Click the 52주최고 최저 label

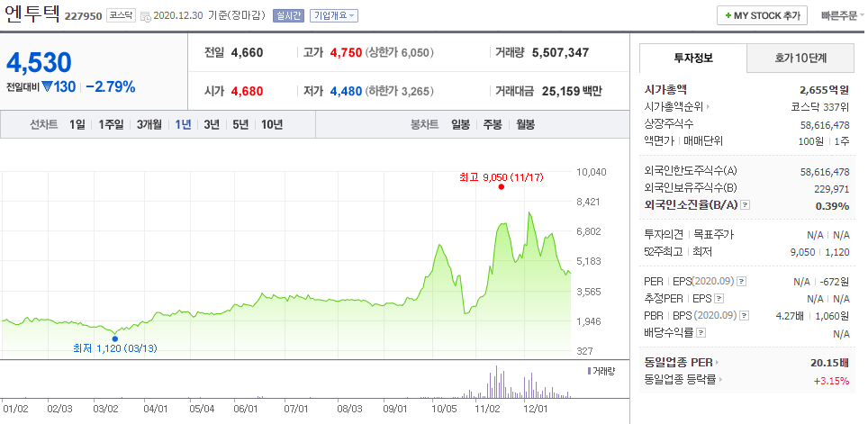(x=678, y=252)
